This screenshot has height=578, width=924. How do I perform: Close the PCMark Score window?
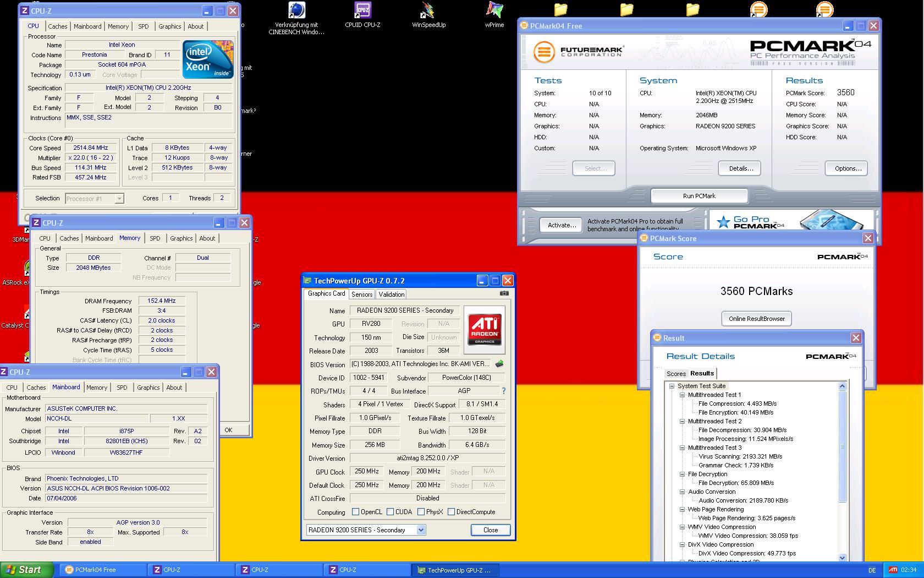coord(868,238)
